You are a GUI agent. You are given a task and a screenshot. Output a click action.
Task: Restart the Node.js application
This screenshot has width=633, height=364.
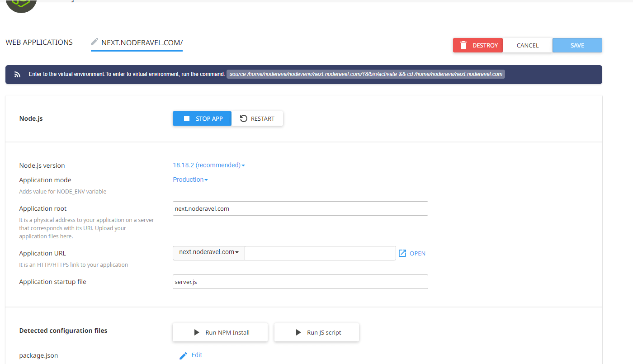point(257,118)
